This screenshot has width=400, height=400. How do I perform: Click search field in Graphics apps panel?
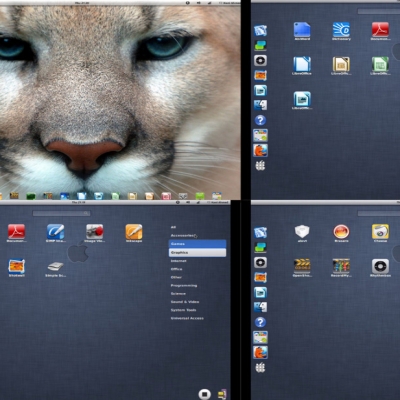(61, 213)
